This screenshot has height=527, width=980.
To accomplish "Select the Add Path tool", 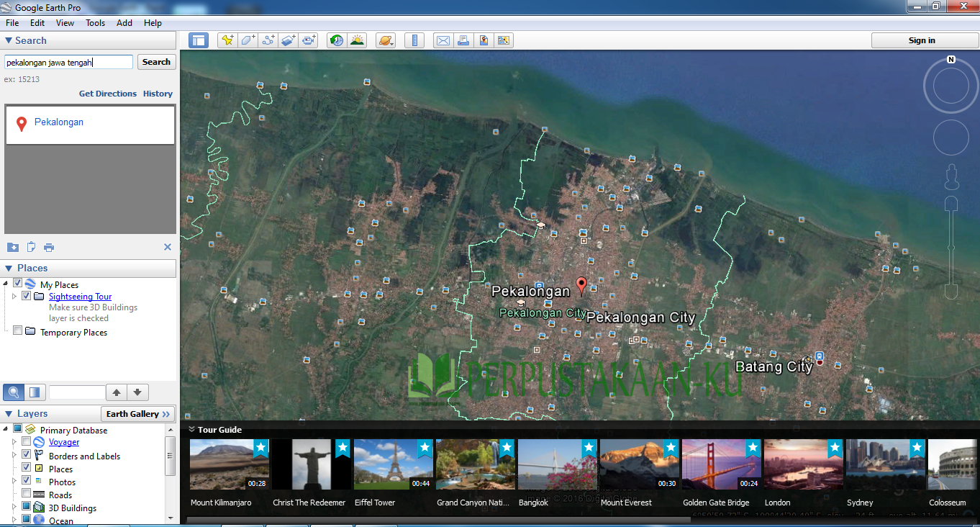I will pos(268,40).
